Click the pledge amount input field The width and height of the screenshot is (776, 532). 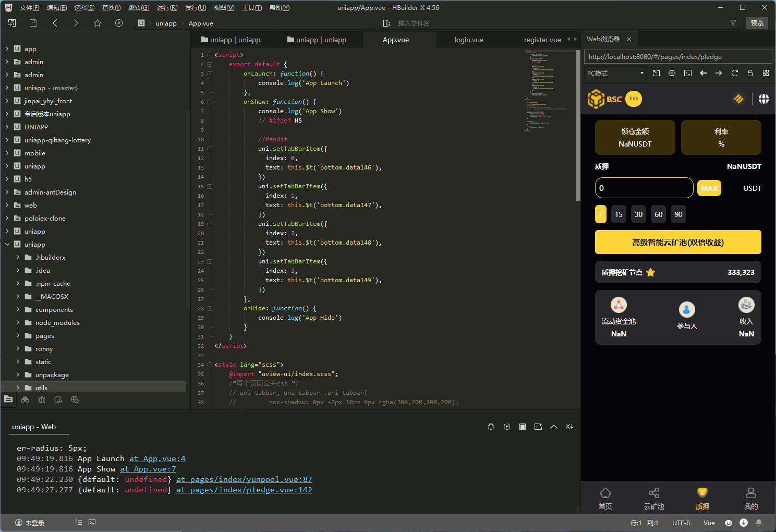coord(644,188)
